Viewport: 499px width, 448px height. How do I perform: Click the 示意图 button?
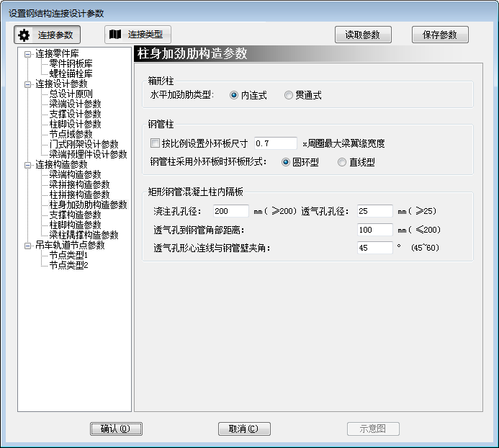(373, 429)
